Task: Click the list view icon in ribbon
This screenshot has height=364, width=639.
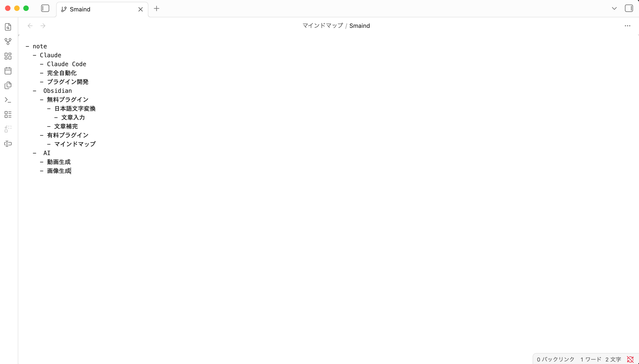Action: (8, 114)
